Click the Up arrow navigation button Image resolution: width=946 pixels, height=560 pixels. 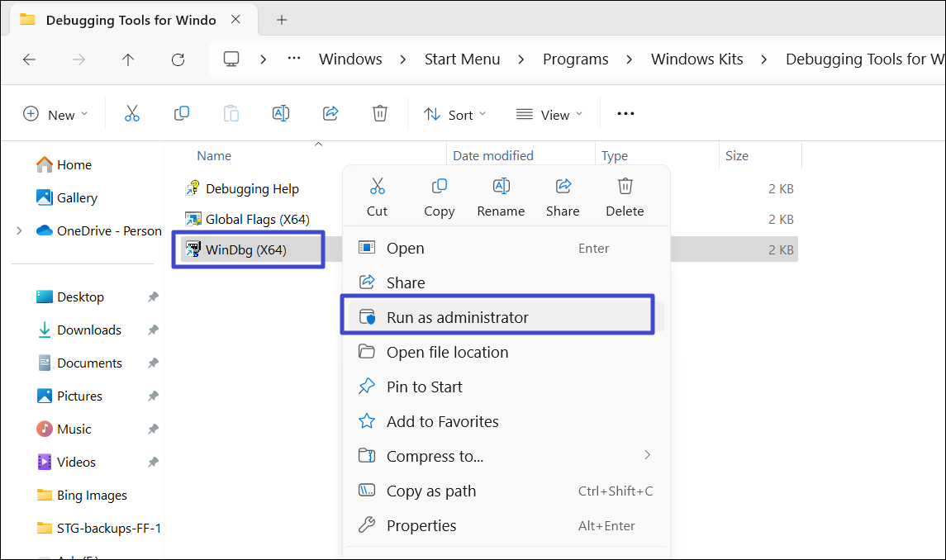(128, 59)
